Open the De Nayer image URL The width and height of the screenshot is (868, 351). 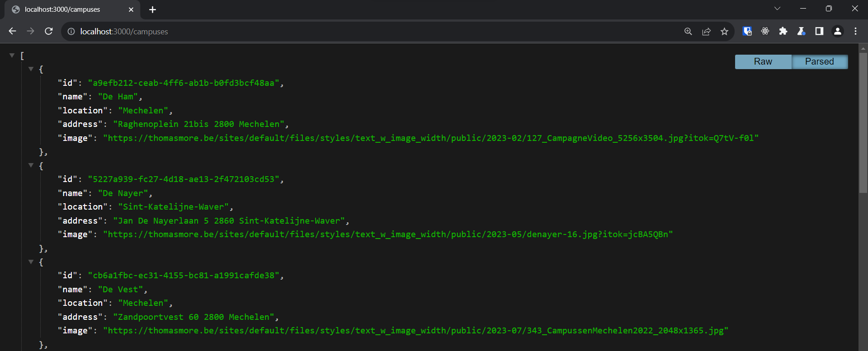[x=387, y=234]
